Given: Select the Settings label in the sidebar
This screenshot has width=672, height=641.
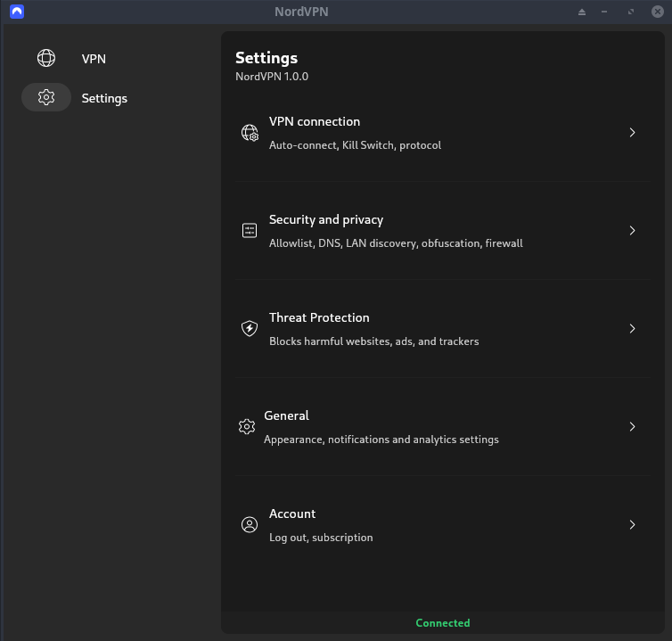Looking at the screenshot, I should click(104, 98).
